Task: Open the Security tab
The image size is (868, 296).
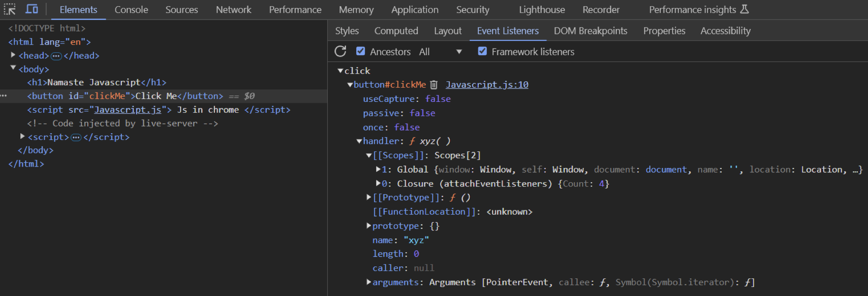Action: tap(473, 10)
